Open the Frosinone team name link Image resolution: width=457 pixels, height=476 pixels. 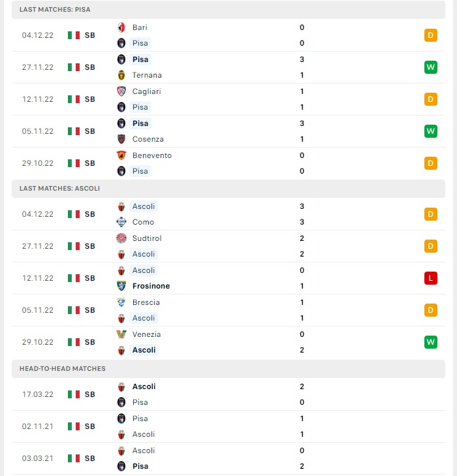click(151, 286)
